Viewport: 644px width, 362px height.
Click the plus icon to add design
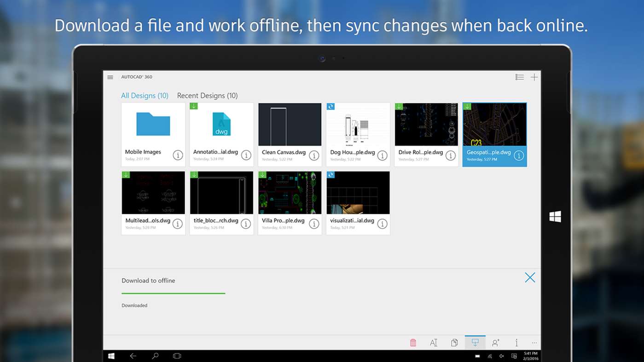click(534, 77)
